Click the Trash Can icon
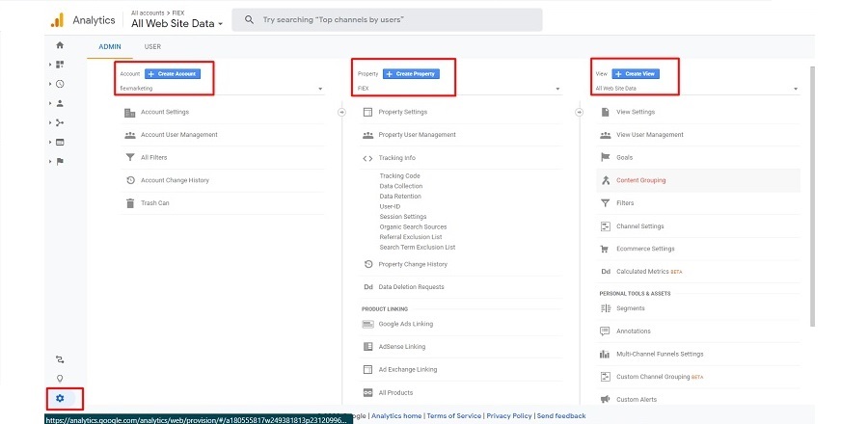868x424 pixels. (130, 203)
